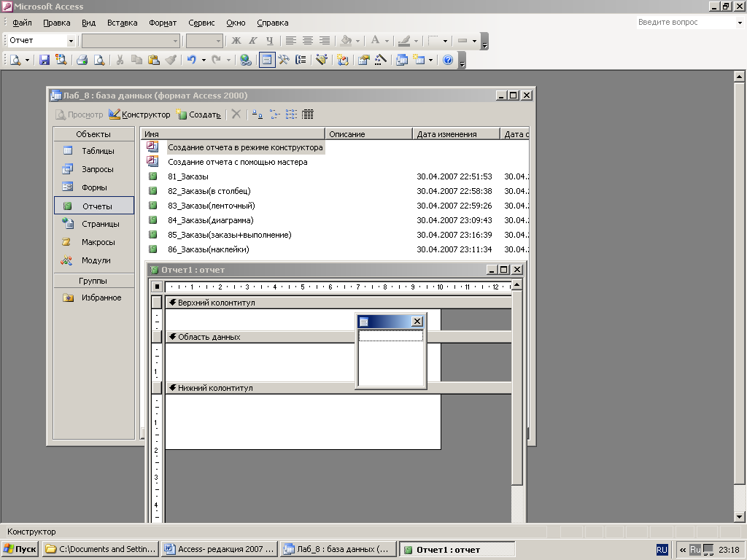Viewport: 747px width, 560px height.
Task: Open Sorting and Grouping toolbar icon
Action: pos(301,60)
